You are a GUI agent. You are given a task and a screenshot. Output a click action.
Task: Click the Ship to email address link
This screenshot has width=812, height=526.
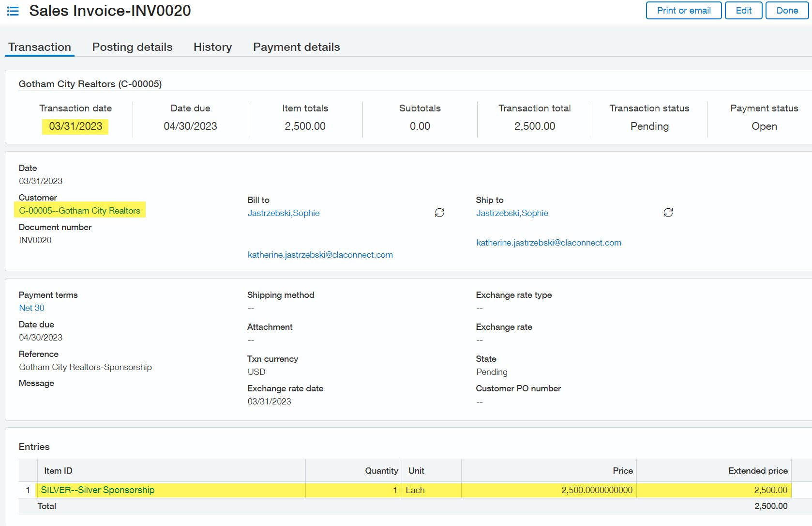[548, 243]
